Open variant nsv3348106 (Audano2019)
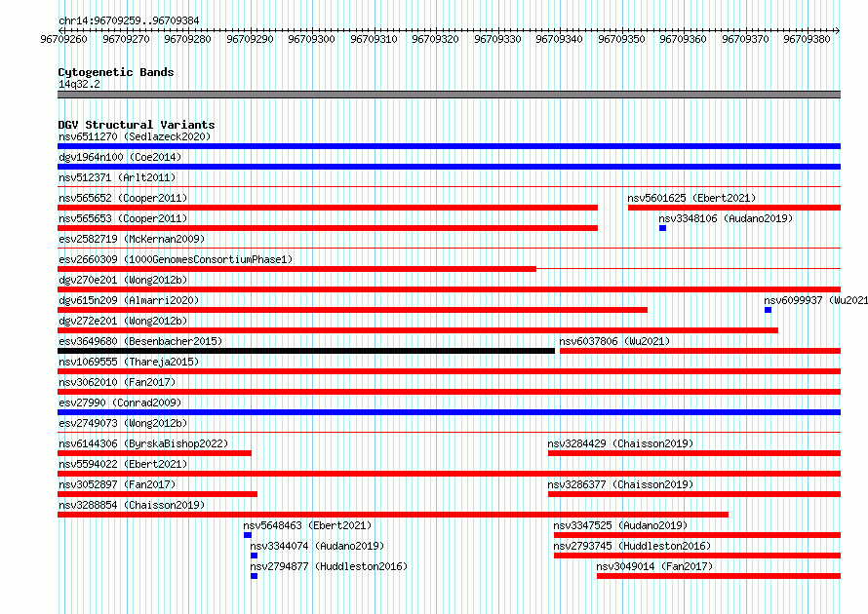This screenshot has height=614, width=868. click(726, 218)
